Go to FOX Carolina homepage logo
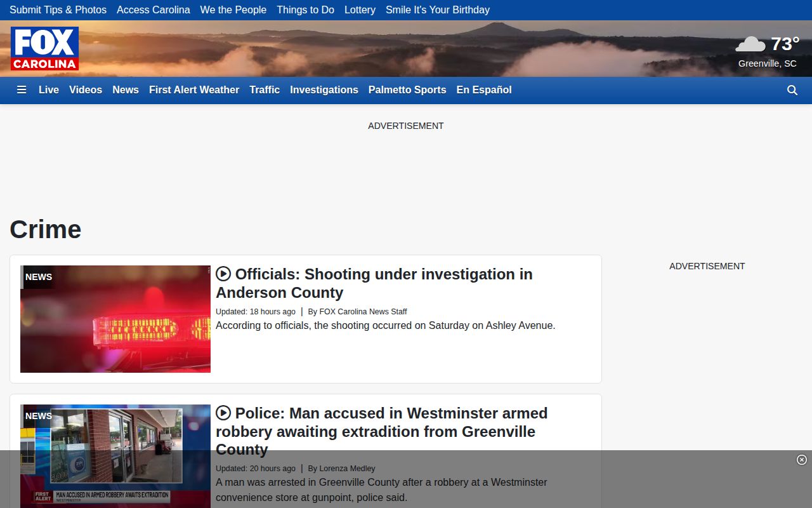This screenshot has width=812, height=508. (44, 48)
